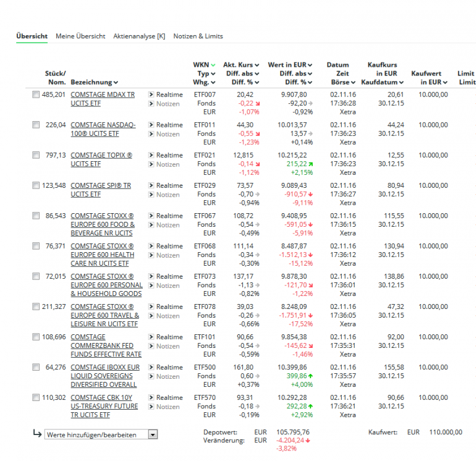
Task: Open Notizen & Limits tab
Action: (198, 36)
